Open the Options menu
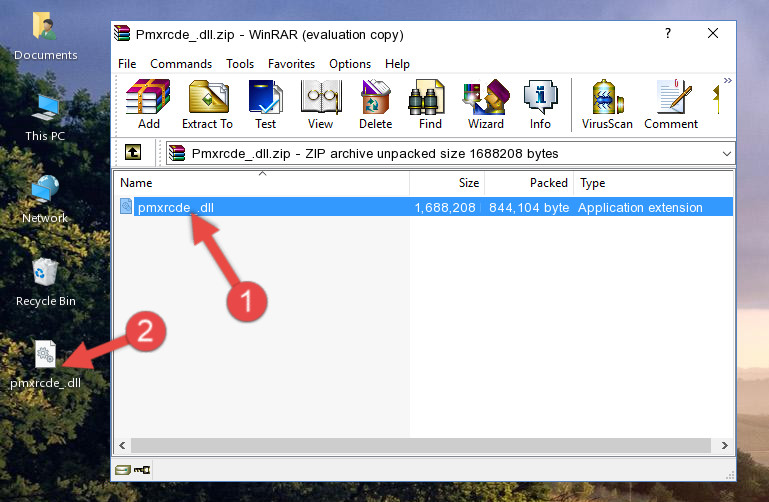 [x=350, y=64]
